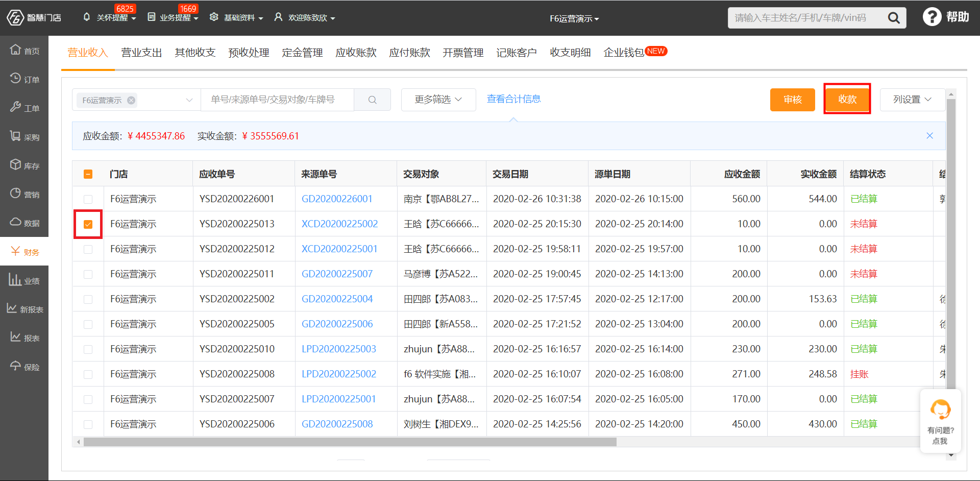Screen dimensions: 980x481
Task: Remove the F6运营演示 store filter tag
Action: click(131, 100)
